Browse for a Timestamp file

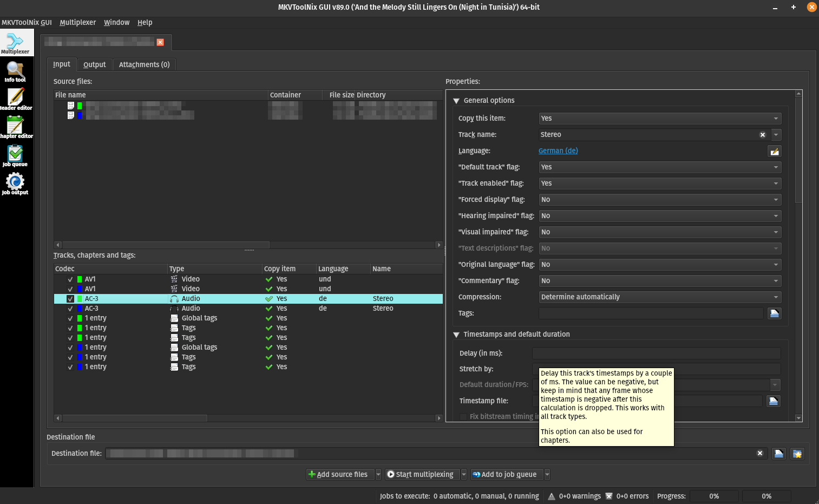(x=774, y=401)
